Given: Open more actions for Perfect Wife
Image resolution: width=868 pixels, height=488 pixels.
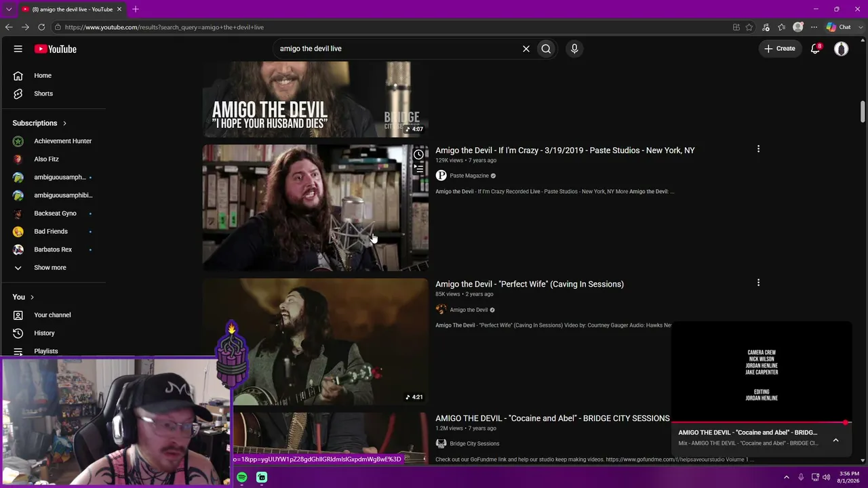Looking at the screenshot, I should [758, 283].
